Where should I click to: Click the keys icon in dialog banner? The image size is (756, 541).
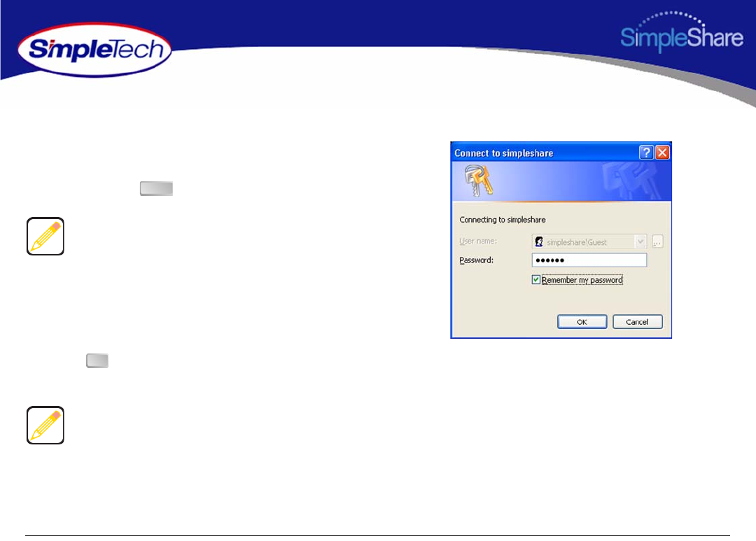[478, 181]
